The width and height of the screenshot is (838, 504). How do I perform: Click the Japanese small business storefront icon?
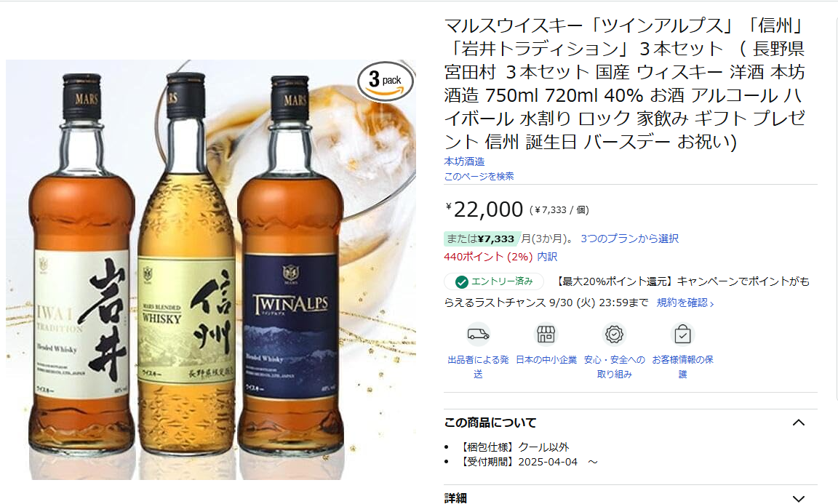(546, 335)
